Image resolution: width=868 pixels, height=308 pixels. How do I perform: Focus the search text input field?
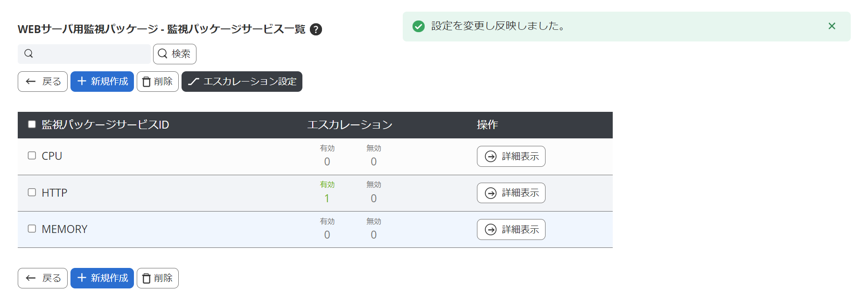tap(91, 54)
